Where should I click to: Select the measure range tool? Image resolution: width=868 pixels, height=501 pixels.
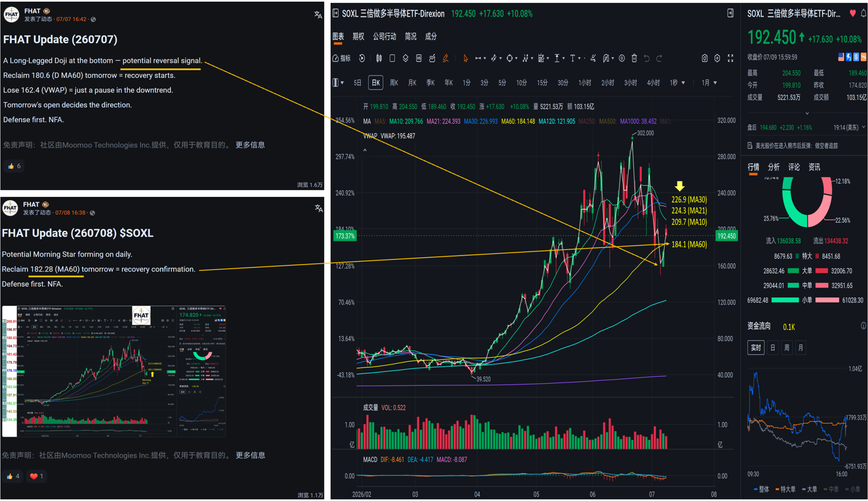pos(557,58)
